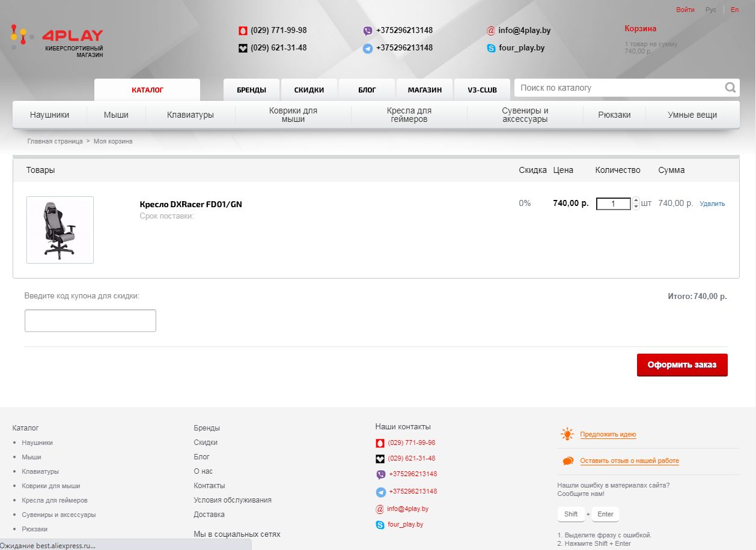
Task: Click the Предложить идею link
Action: point(608,434)
